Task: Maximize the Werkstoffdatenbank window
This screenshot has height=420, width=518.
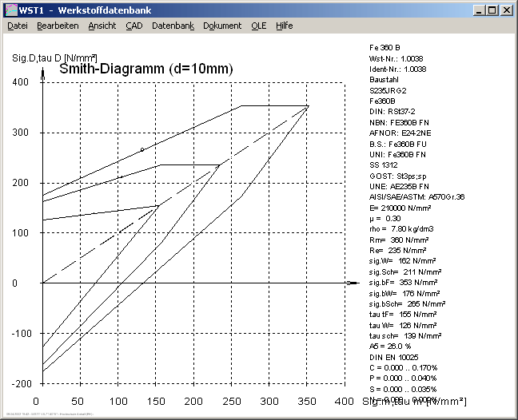Action: pyautogui.click(x=492, y=10)
